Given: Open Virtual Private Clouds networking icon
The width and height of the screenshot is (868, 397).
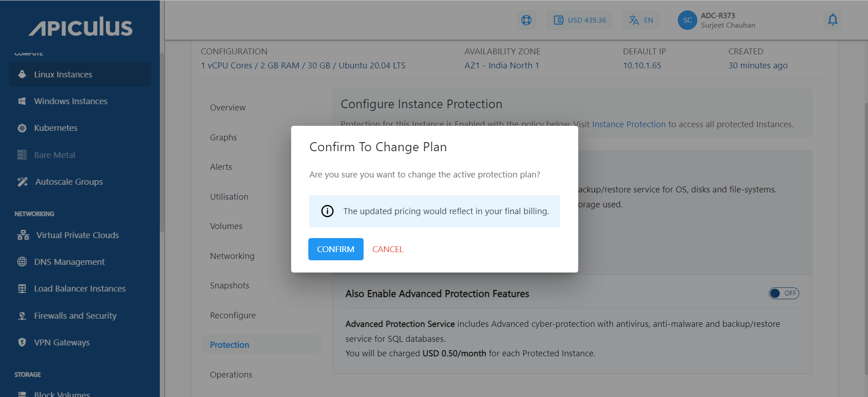Looking at the screenshot, I should [22, 235].
